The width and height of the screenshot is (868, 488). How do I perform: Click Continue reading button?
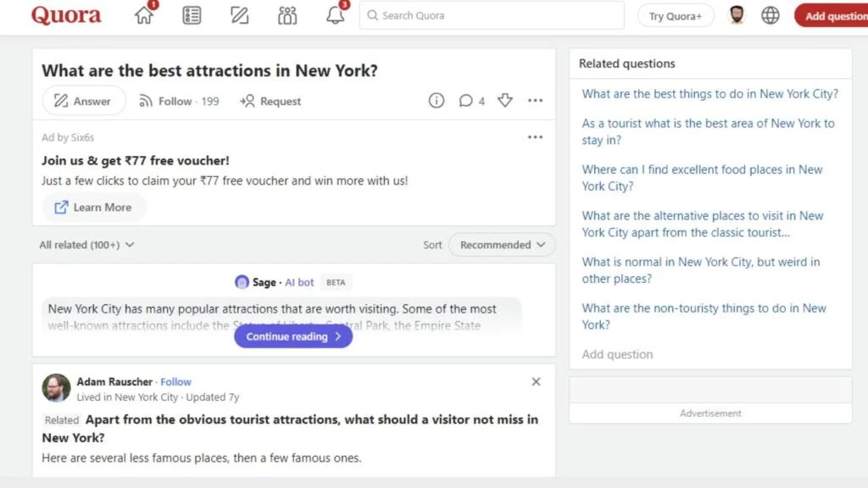pos(293,336)
